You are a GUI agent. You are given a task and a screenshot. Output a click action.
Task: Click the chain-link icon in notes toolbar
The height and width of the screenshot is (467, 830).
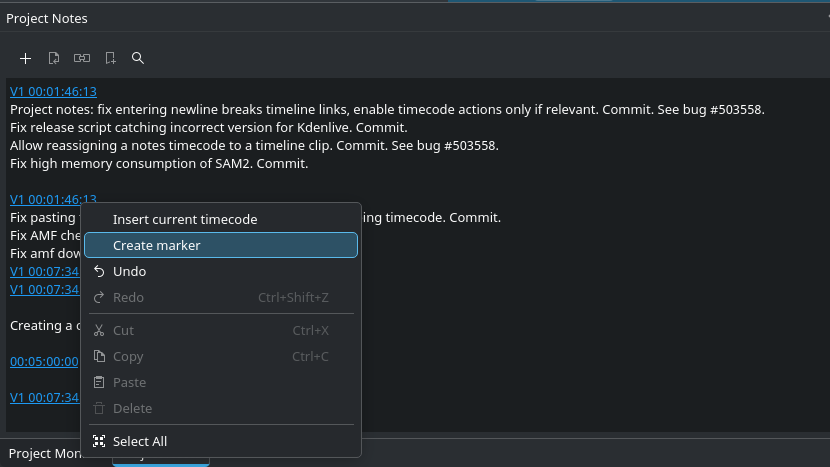click(x=82, y=58)
